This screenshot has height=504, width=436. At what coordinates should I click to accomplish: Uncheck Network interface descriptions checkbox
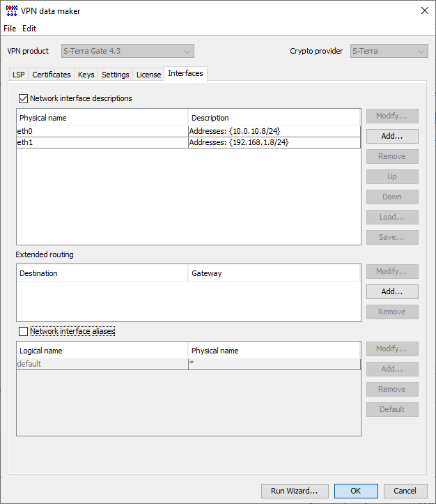24,98
